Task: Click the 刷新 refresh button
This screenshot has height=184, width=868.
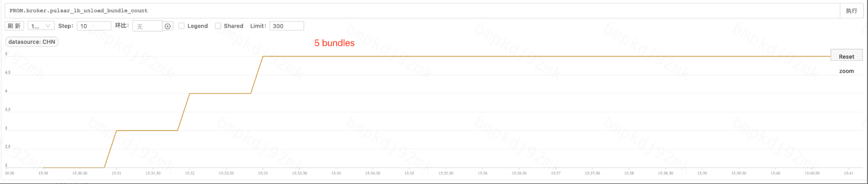Action: pos(14,26)
